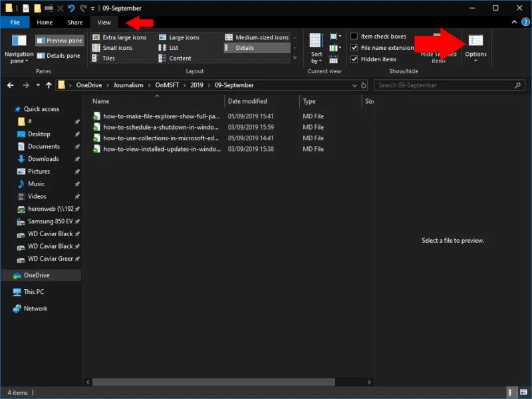Collapse the ribbon with chevron
This screenshot has height=399, width=532.
point(514,22)
